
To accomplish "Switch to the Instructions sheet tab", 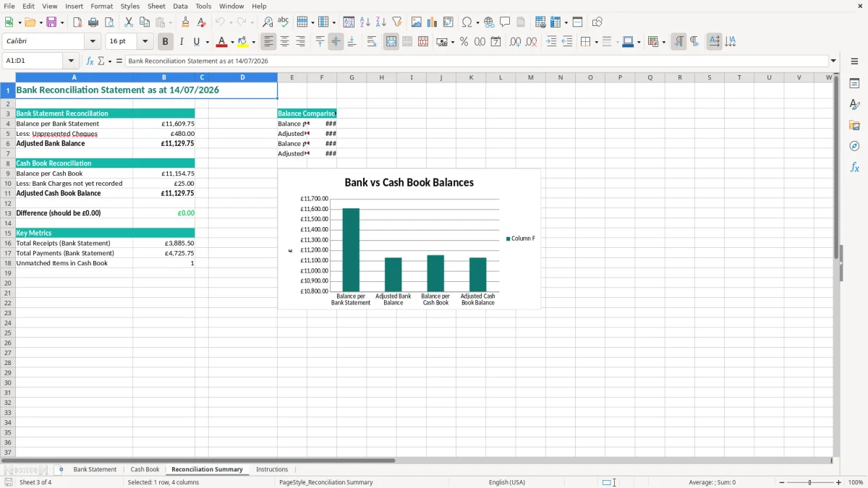I will tap(272, 470).
